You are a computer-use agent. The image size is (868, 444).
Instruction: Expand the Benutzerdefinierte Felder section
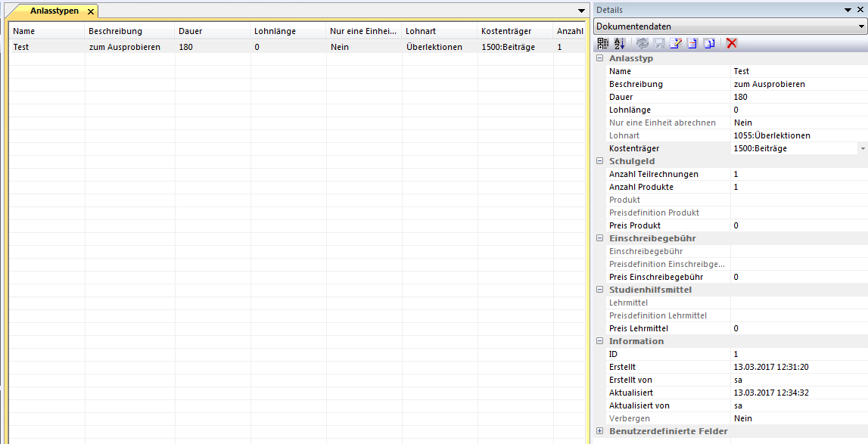600,431
